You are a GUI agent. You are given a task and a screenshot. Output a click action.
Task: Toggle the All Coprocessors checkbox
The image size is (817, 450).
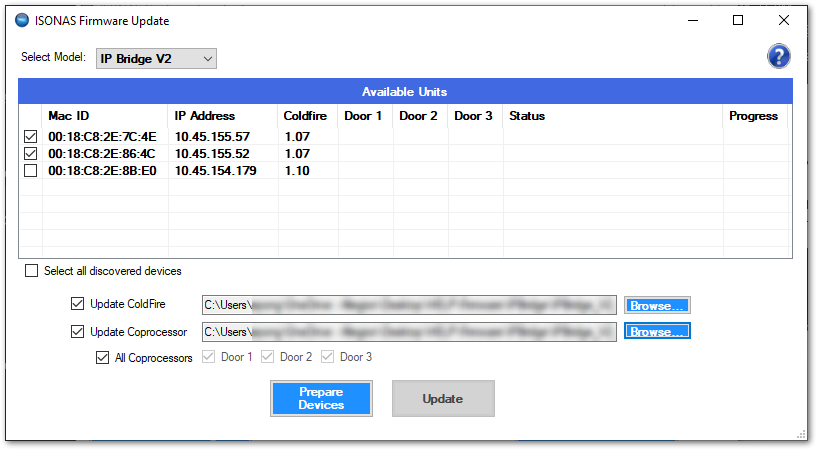103,358
